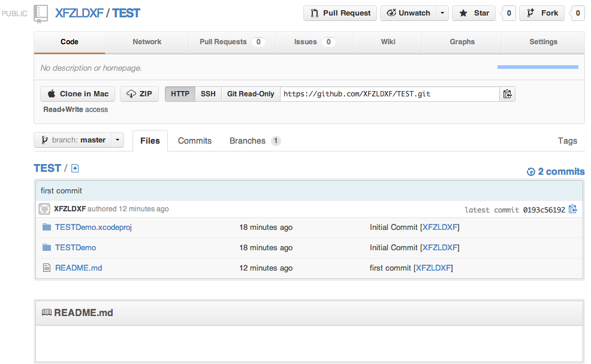Choose the Git Read-Only URL option
Screen dimensions: 591x364
[x=251, y=94]
